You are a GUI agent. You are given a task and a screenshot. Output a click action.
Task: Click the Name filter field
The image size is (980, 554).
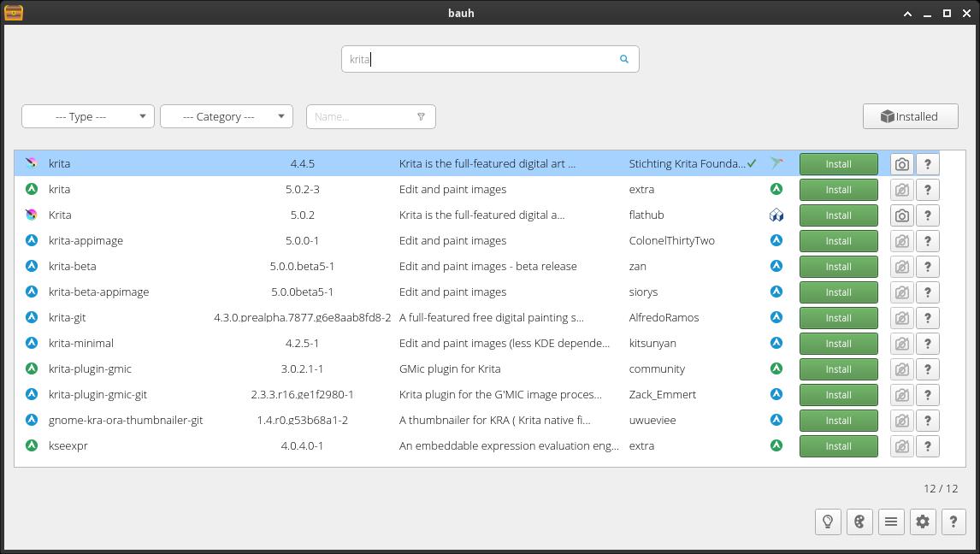pyautogui.click(x=370, y=116)
